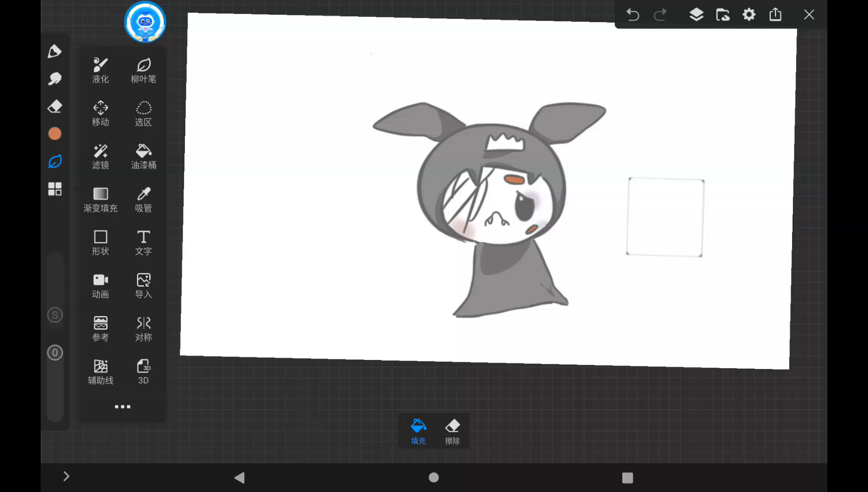
Task: Open the 滤镜 filter tool
Action: pyautogui.click(x=100, y=156)
